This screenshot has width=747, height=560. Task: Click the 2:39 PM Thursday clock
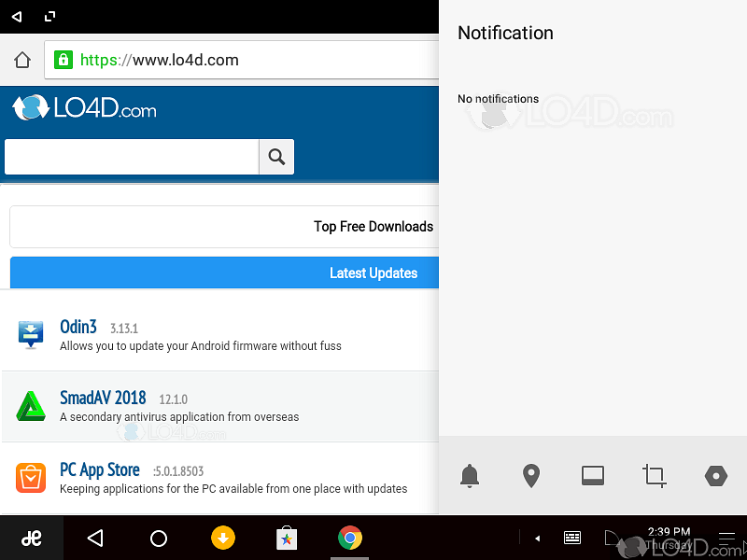tap(669, 539)
